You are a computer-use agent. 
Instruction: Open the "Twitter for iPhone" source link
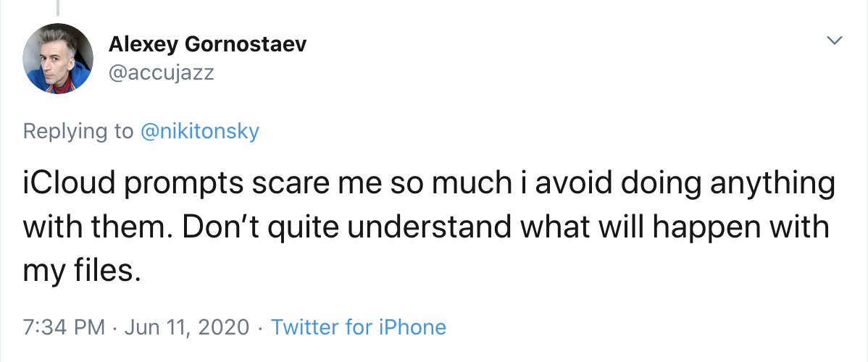pyautogui.click(x=359, y=327)
